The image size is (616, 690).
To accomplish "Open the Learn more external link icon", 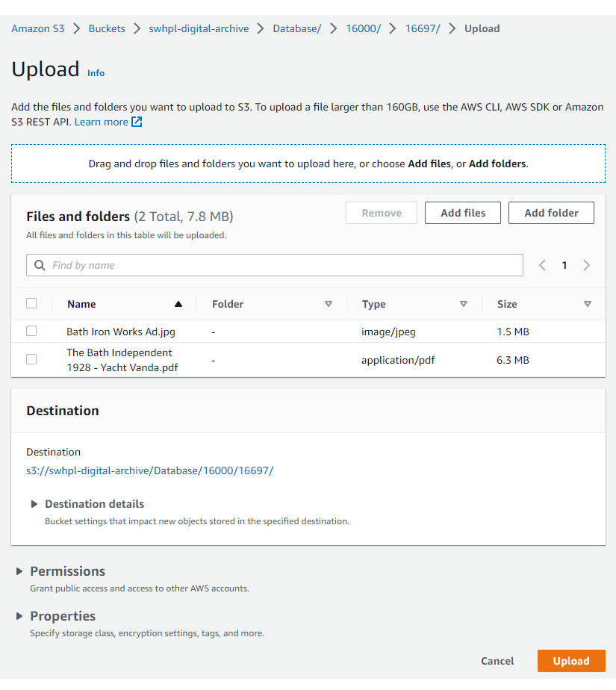I will coord(137,122).
